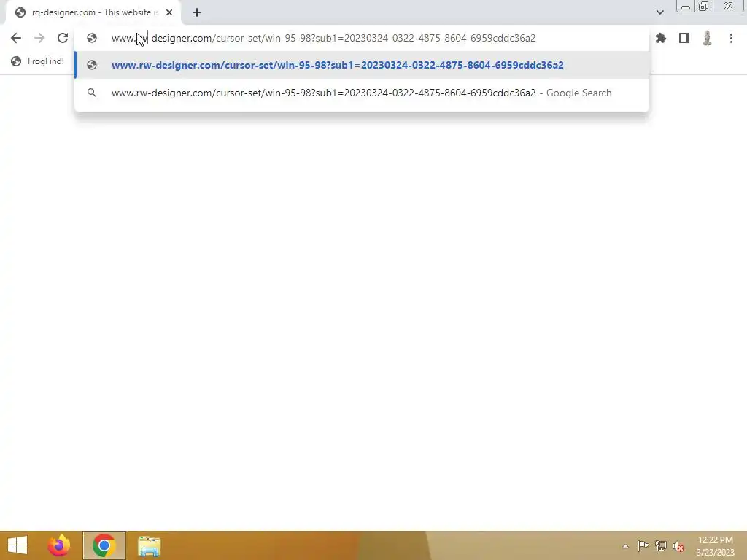Viewport: 747px width, 560px height.
Task: Show hidden system tray icons
Action: 625,546
